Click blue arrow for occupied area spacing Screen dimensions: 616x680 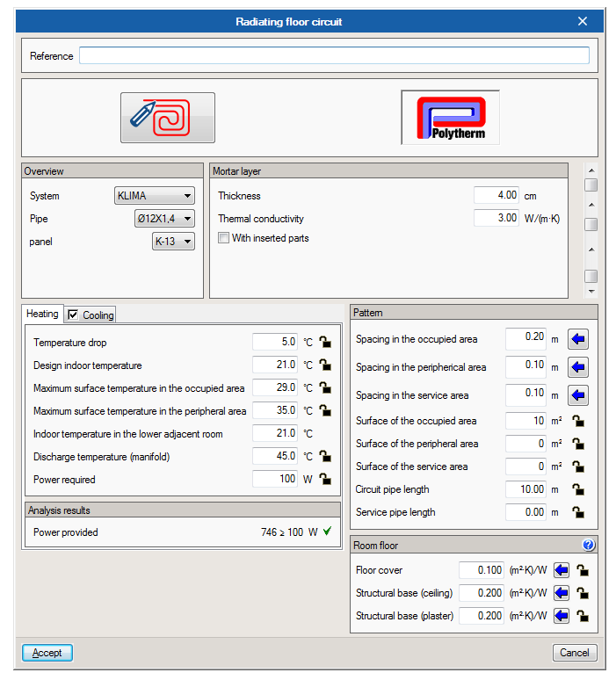click(579, 339)
